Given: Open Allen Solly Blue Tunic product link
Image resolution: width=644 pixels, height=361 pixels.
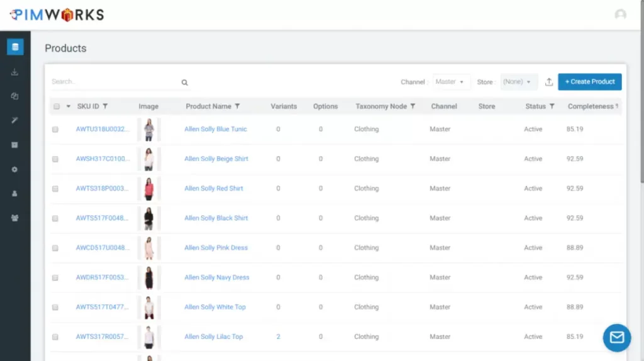Looking at the screenshot, I should (x=216, y=129).
